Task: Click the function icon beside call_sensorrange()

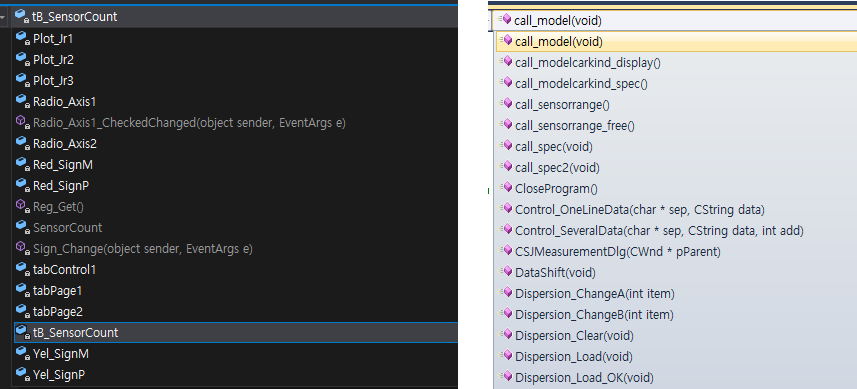Action: point(506,104)
